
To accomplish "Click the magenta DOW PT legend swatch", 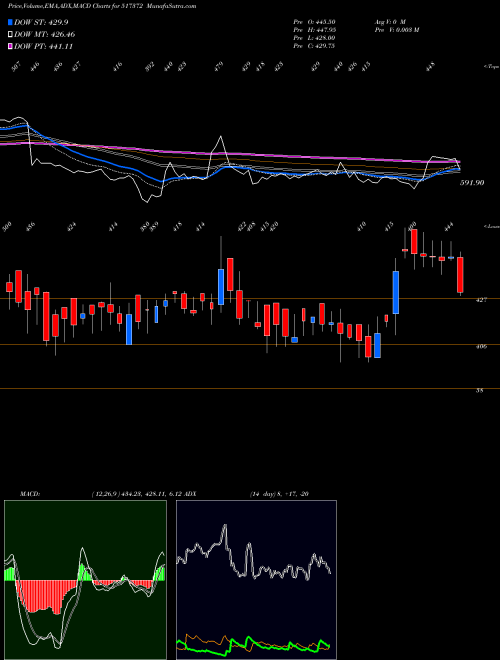I will coord(10,46).
